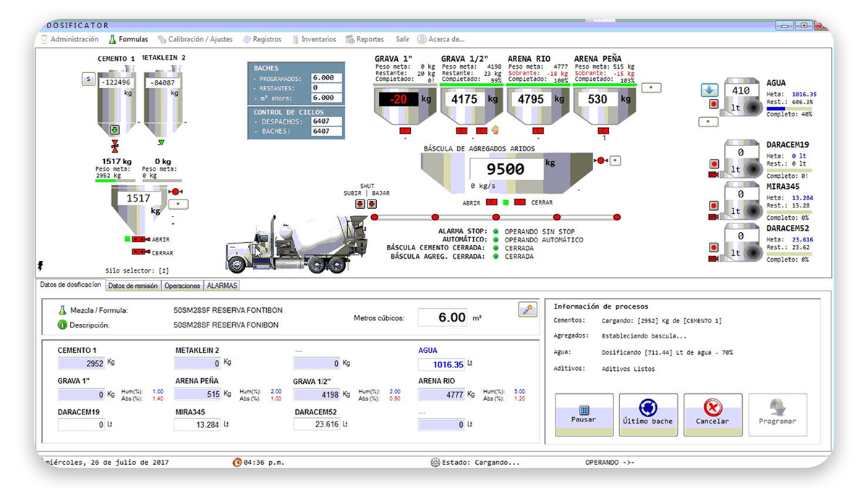Click the AGUA blue progress bar
This screenshot has height=488, width=868.
tap(775, 108)
